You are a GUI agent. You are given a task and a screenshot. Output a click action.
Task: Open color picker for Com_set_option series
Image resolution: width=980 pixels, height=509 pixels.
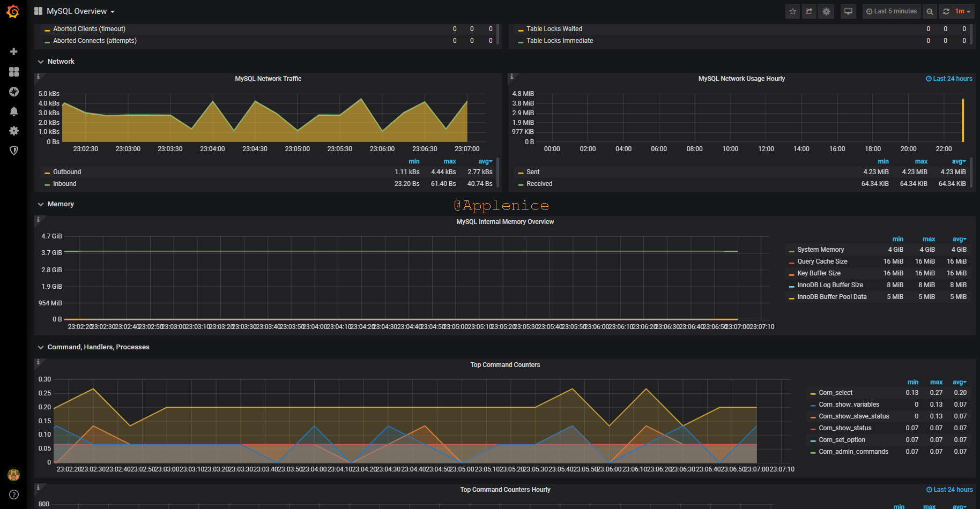tap(813, 441)
